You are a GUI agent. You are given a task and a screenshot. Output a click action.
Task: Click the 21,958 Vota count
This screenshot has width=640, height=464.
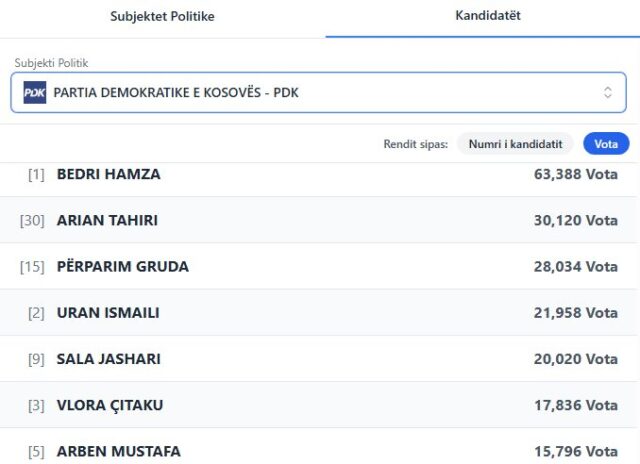575,313
